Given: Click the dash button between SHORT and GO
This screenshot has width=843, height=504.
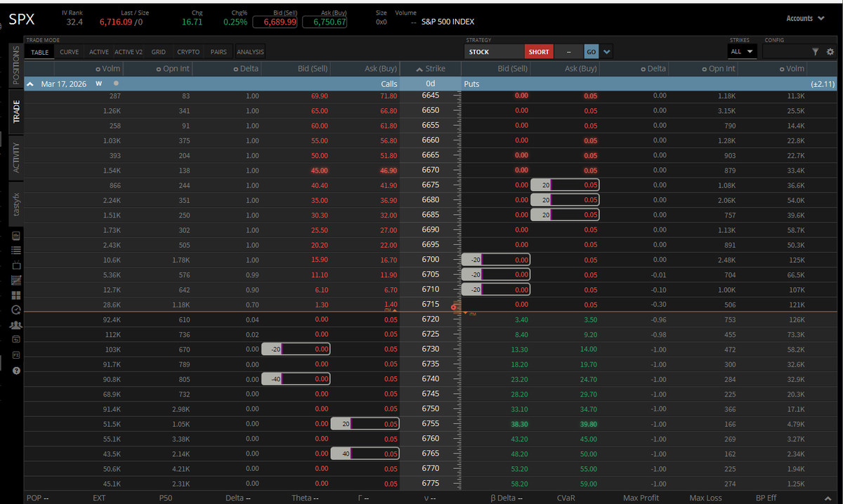Looking at the screenshot, I should click(x=568, y=52).
